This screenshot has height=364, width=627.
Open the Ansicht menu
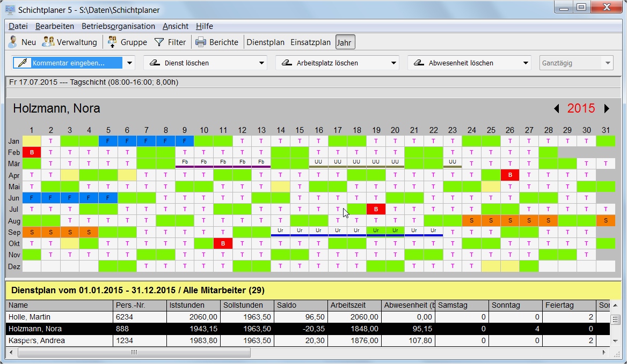pyautogui.click(x=176, y=26)
